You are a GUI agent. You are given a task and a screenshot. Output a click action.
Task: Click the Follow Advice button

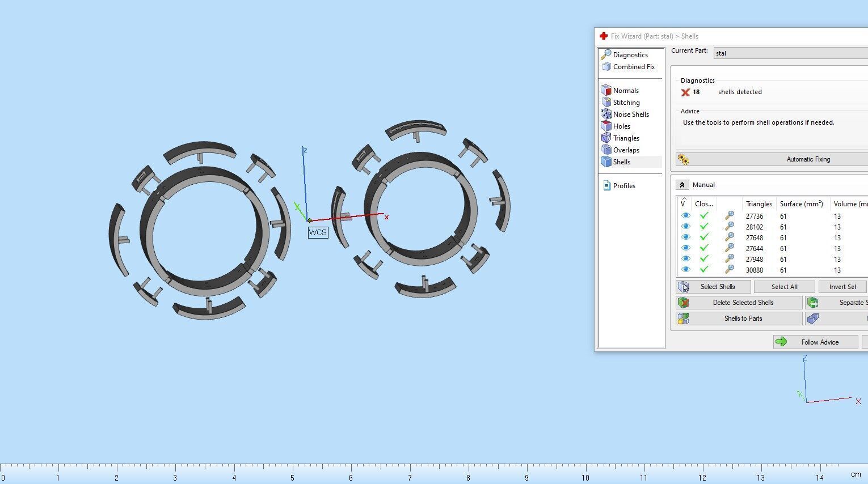(x=815, y=342)
